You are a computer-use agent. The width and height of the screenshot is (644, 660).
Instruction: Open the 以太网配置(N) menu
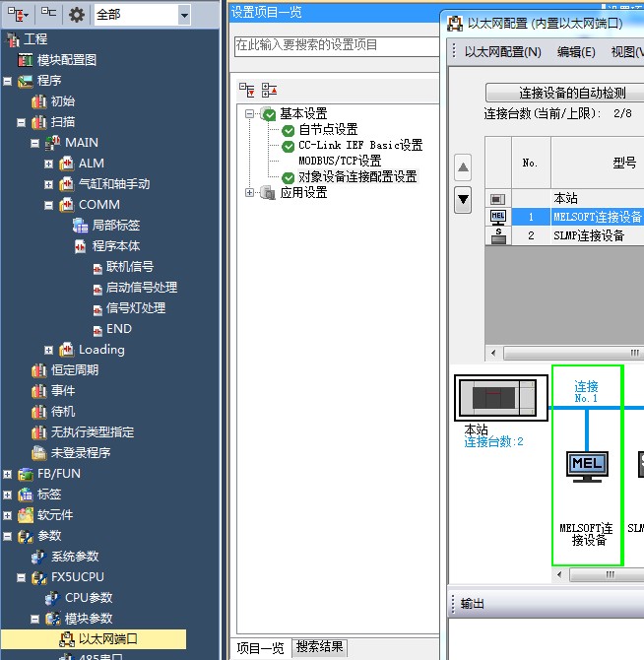click(502, 52)
